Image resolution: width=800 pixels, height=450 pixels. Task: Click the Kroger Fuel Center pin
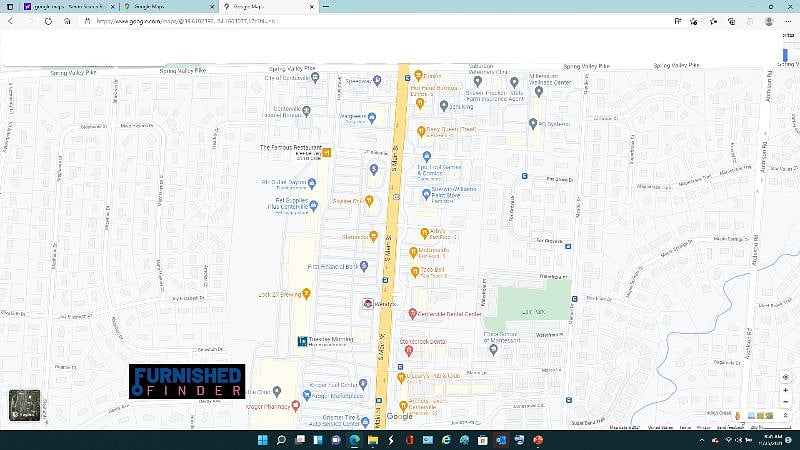(363, 383)
